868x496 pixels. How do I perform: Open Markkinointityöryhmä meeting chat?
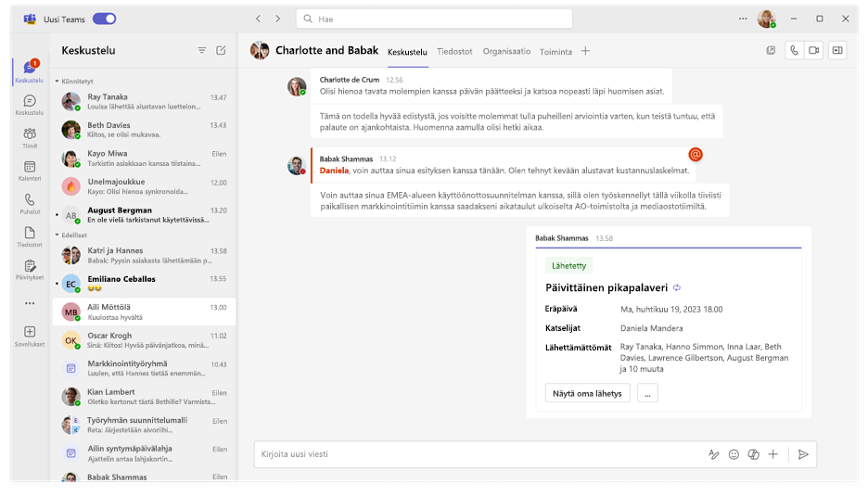click(144, 368)
